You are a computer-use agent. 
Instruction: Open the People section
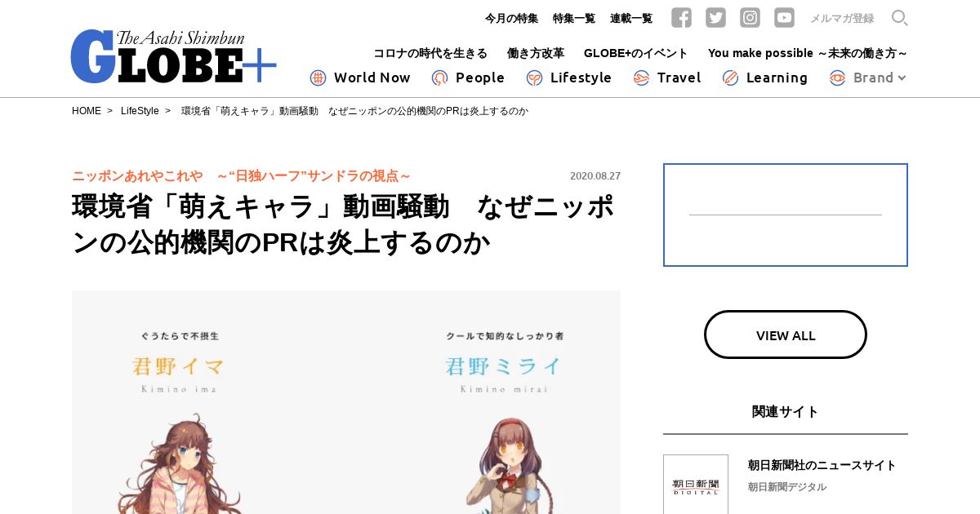480,78
